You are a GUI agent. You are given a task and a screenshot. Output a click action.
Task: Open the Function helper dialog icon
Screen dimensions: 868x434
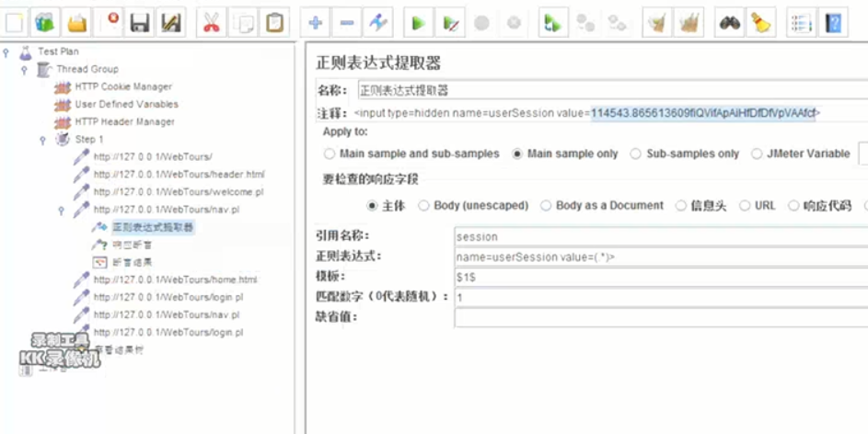[801, 23]
